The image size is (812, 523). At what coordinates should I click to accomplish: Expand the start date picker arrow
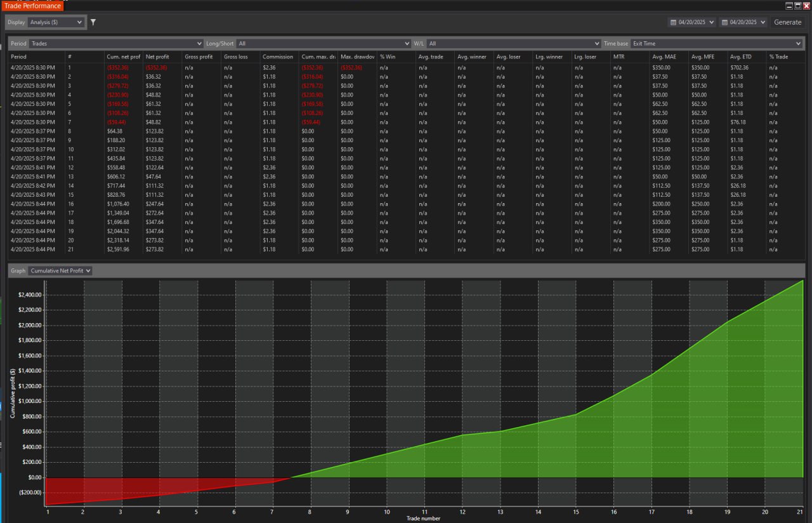point(711,22)
